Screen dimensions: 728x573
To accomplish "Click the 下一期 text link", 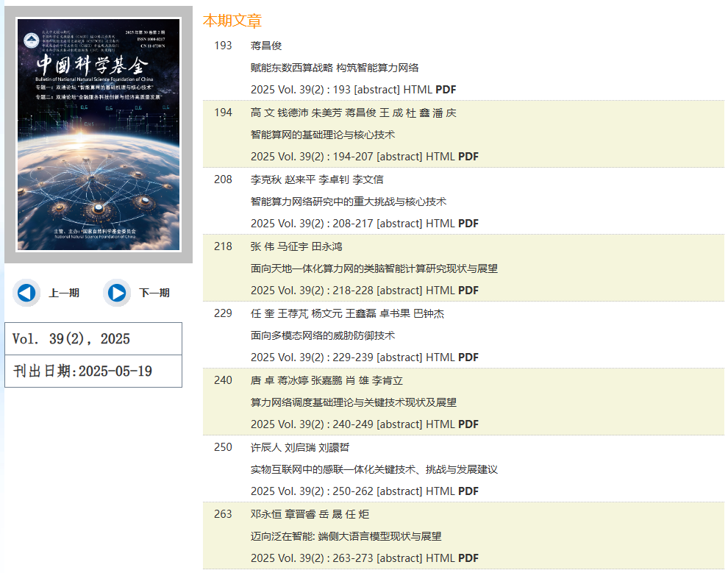I will pyautogui.click(x=154, y=293).
